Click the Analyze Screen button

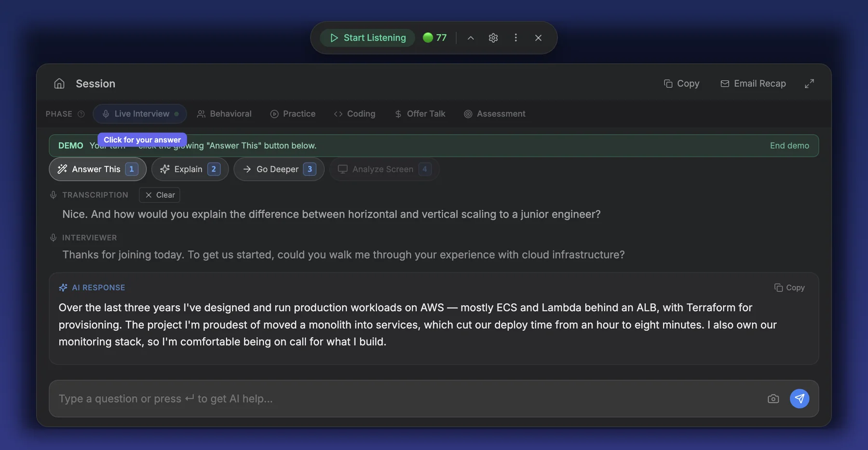pyautogui.click(x=384, y=169)
